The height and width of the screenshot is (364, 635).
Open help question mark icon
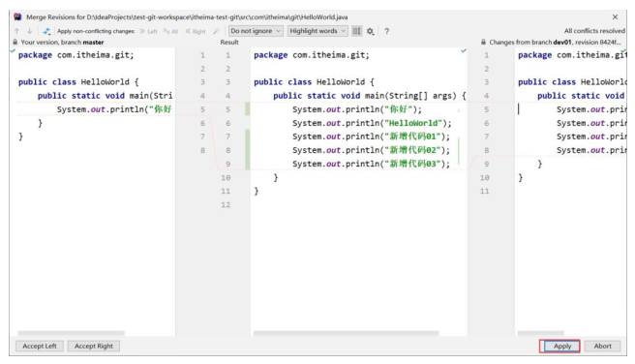387,31
